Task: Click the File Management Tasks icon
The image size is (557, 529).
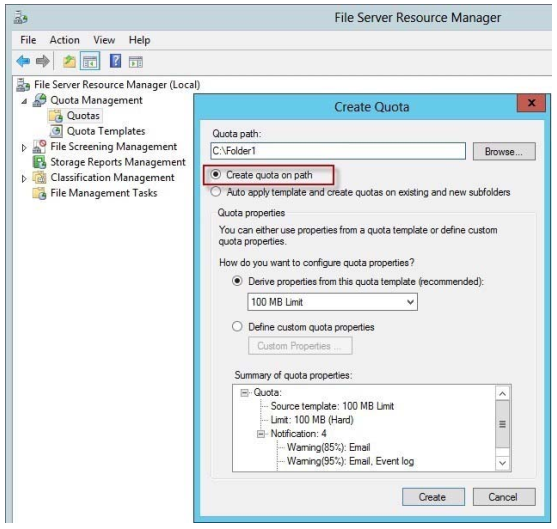Action: [39, 193]
